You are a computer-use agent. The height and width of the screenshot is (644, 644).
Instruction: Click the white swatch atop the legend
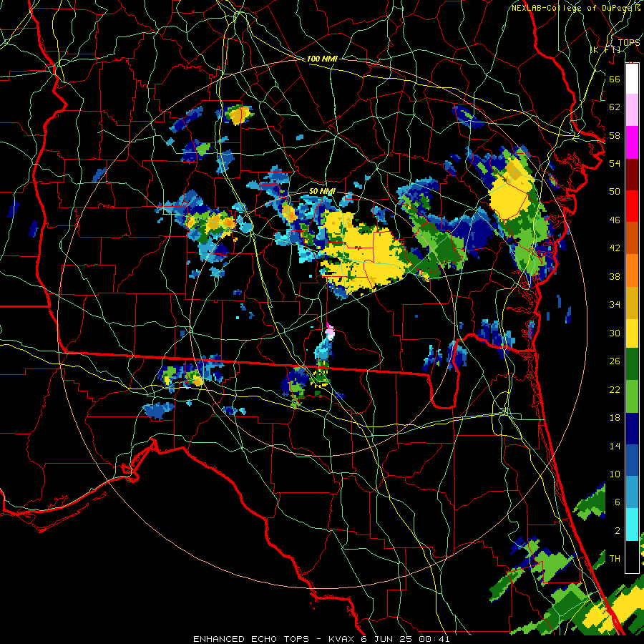632,79
